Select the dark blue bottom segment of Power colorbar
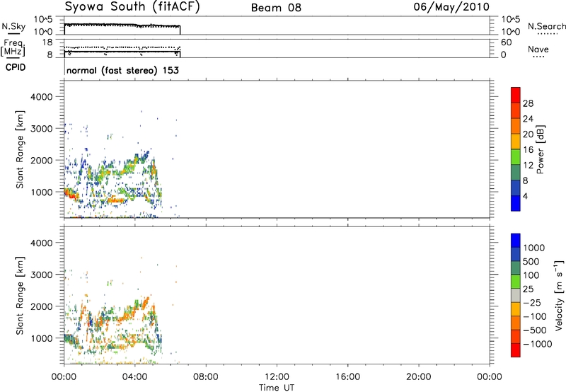This screenshot has width=566, height=392. 516,203
